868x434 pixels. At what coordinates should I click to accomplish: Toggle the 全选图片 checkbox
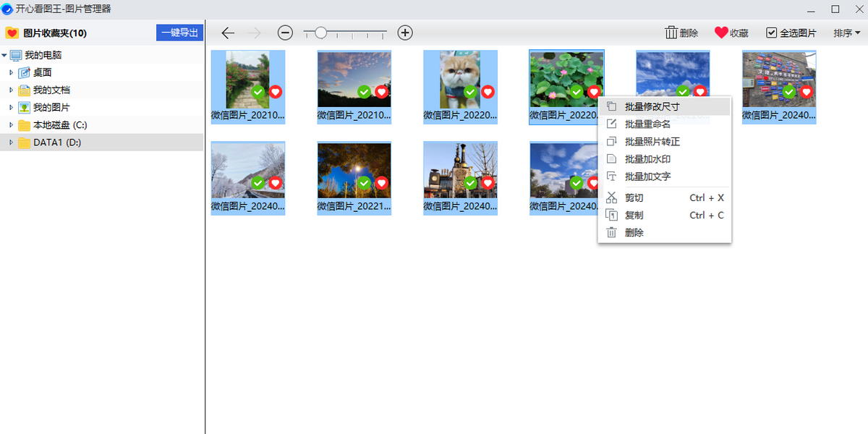pos(772,33)
